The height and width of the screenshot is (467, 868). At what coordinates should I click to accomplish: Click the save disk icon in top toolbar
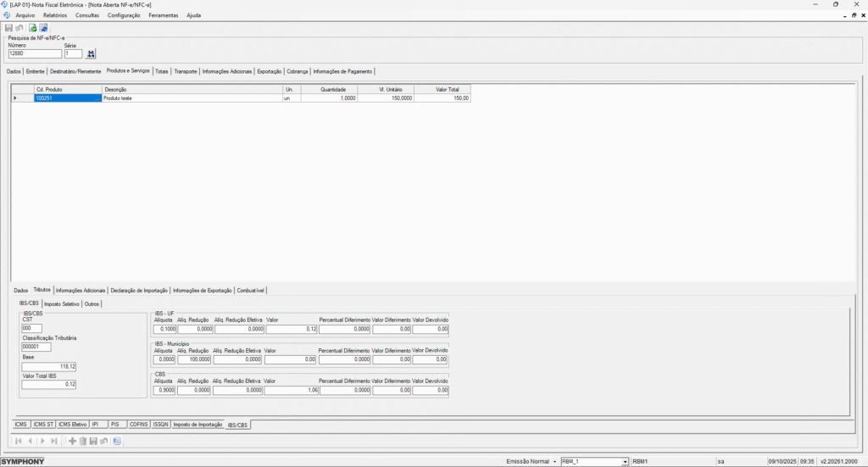(x=8, y=28)
